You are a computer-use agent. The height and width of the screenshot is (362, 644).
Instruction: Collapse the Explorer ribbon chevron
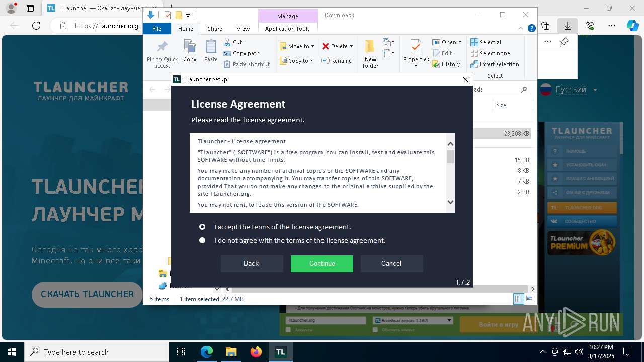(x=522, y=29)
